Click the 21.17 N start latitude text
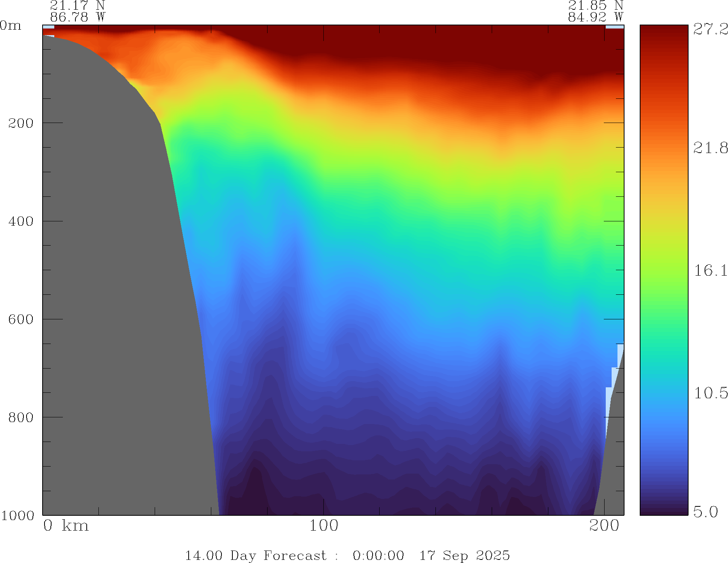 point(77,5)
